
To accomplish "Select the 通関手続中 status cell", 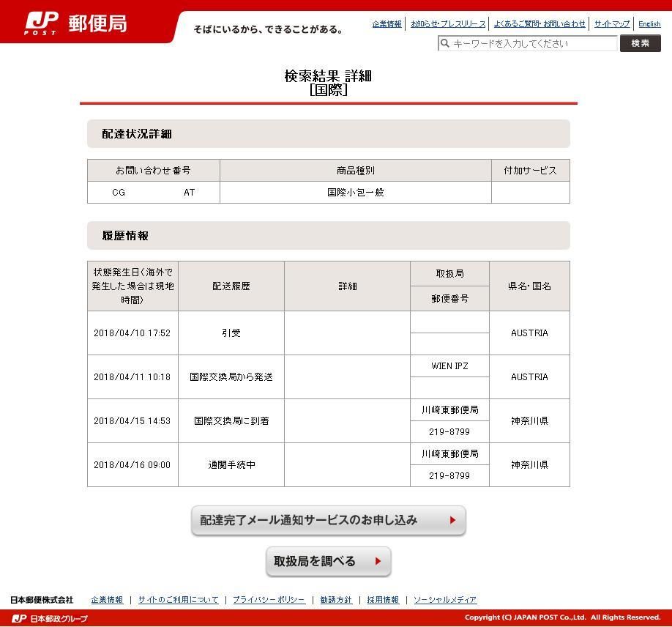I will pyautogui.click(x=231, y=465).
